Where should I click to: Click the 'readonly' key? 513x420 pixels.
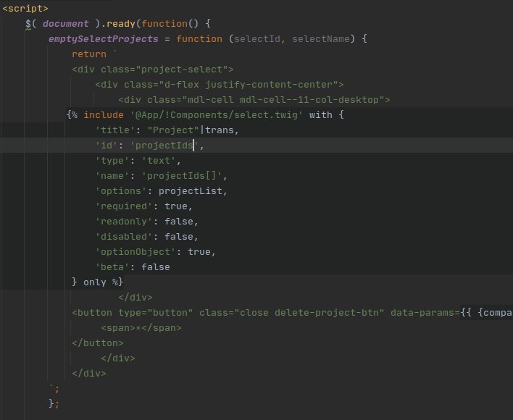(x=124, y=222)
